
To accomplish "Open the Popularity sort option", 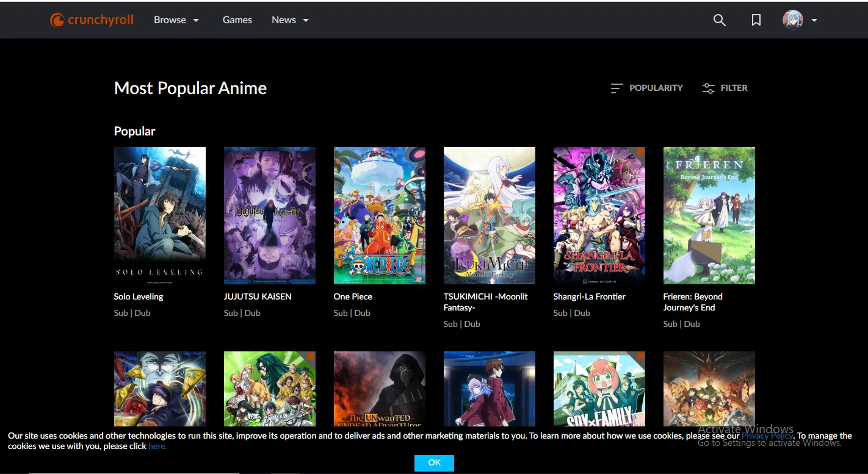I will click(647, 88).
